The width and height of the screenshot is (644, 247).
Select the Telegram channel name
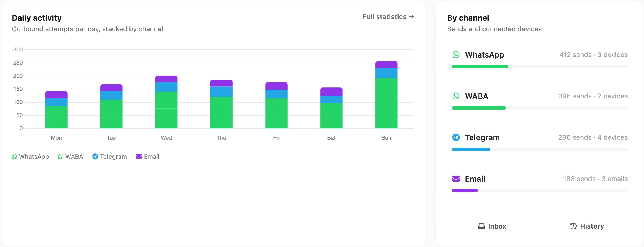482,137
